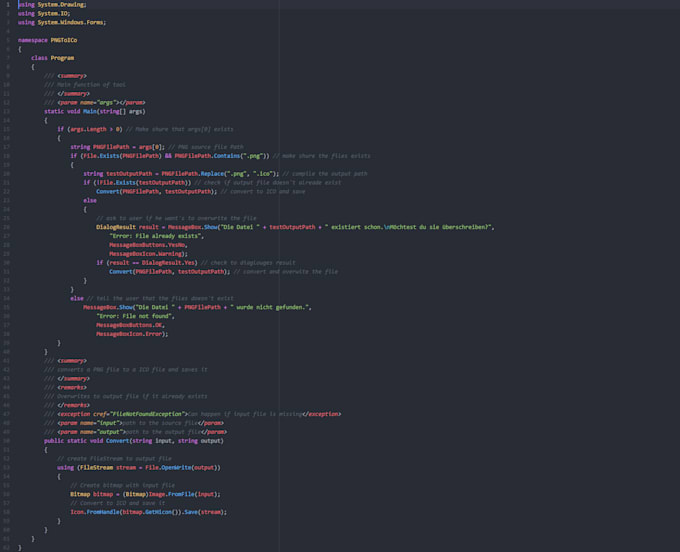Viewport: 680px width, 552px height.
Task: Click 'MessageBoxButtons.OK' argument
Action: pyautogui.click(x=129, y=325)
